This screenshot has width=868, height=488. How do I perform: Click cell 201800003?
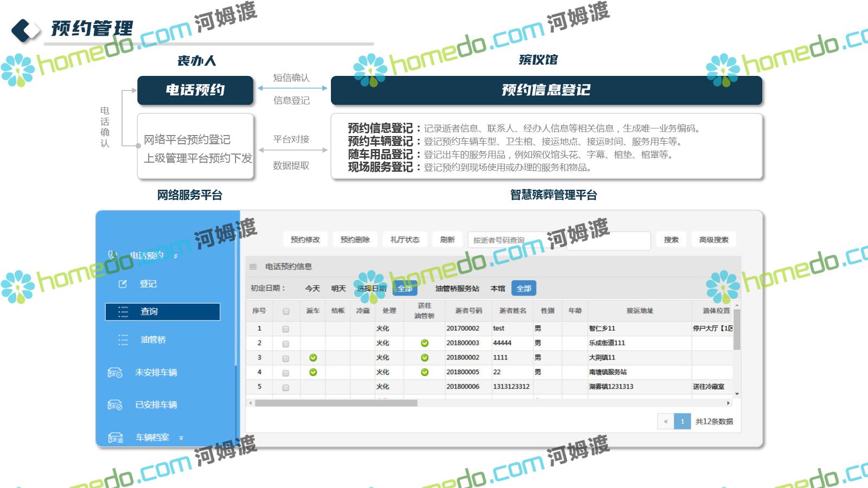pyautogui.click(x=463, y=343)
